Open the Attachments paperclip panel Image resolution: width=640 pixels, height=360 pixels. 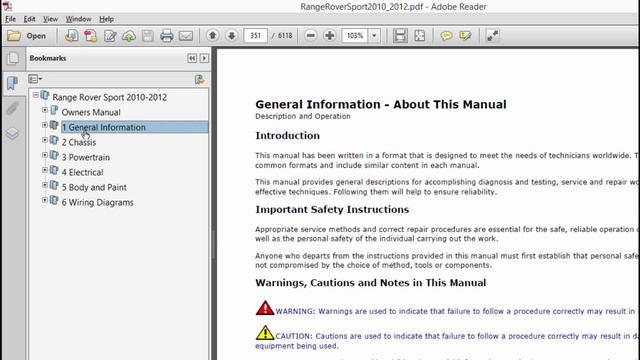[x=13, y=109]
